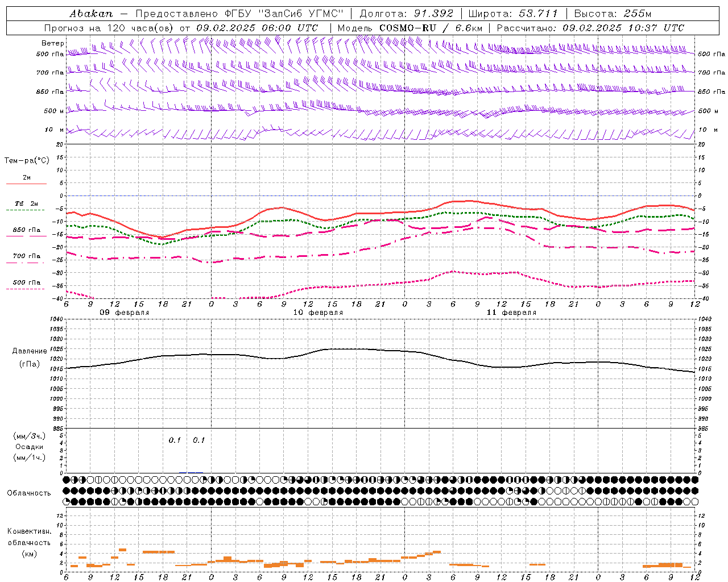Select the "ЗапСиб УГМС" provider text
This screenshot has height=582, width=728.
(301, 14)
